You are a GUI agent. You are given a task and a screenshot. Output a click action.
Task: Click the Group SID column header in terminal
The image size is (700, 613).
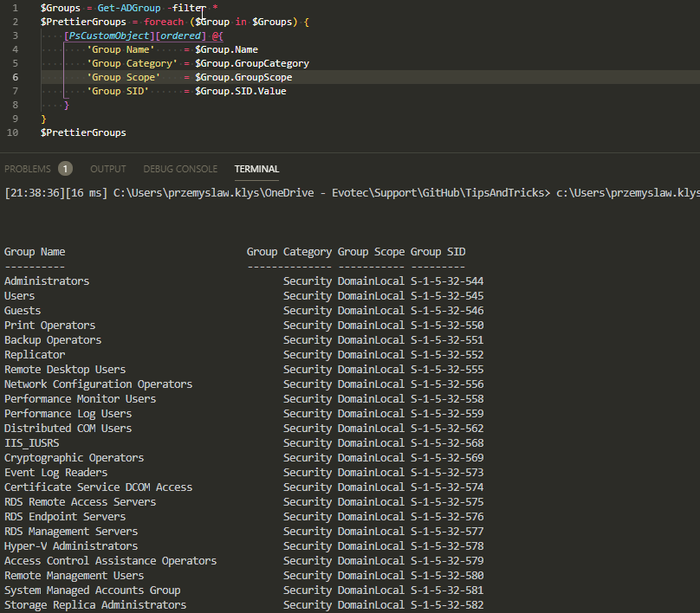(437, 252)
